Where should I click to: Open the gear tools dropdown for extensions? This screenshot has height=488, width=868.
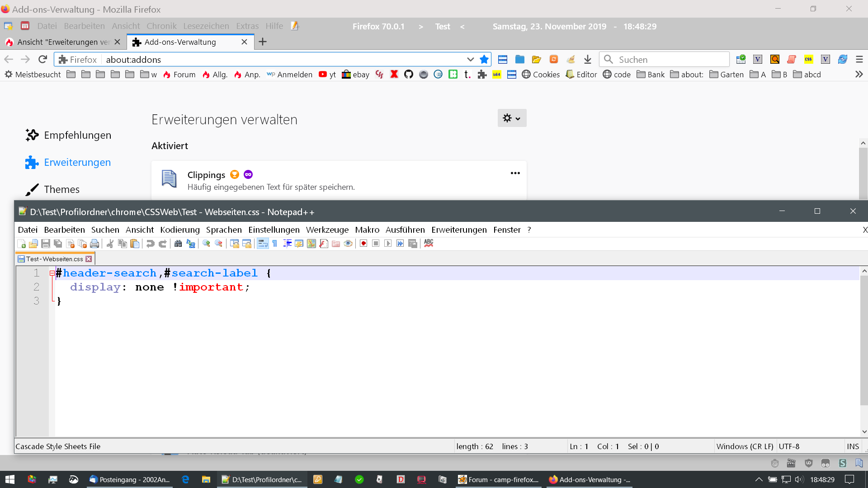click(512, 118)
